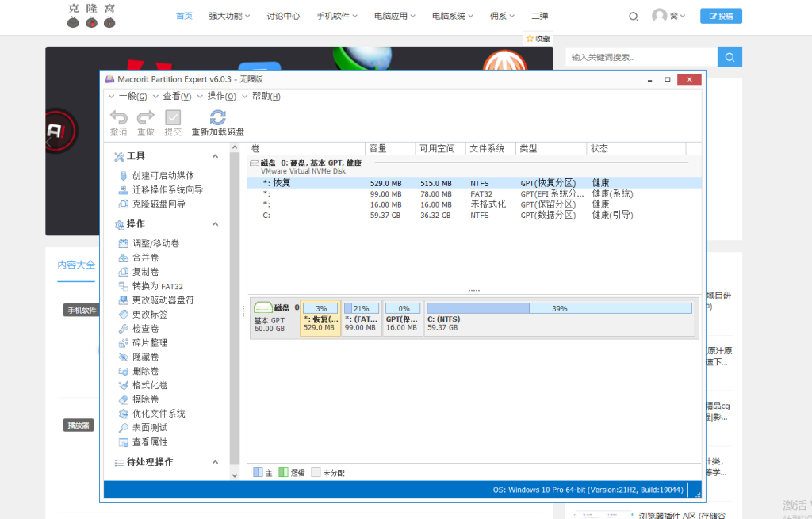Image resolution: width=812 pixels, height=519 pixels.
Task: Open the 查看(V) menu
Action: pos(172,96)
